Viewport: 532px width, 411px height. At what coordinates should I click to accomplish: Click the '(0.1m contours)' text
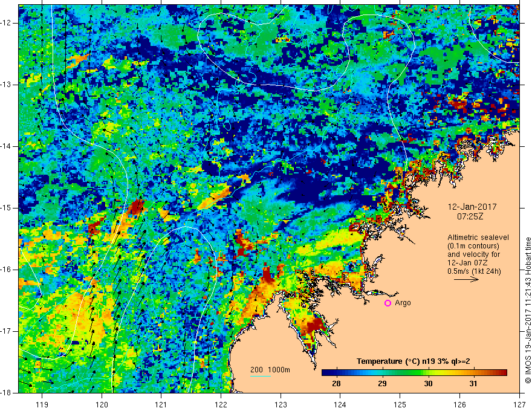pyautogui.click(x=473, y=246)
